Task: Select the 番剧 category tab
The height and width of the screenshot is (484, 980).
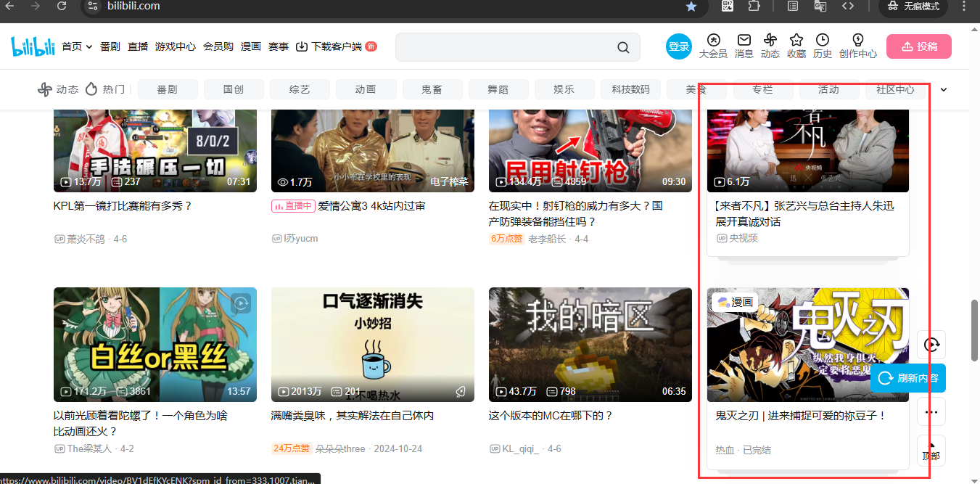Action: point(168,89)
